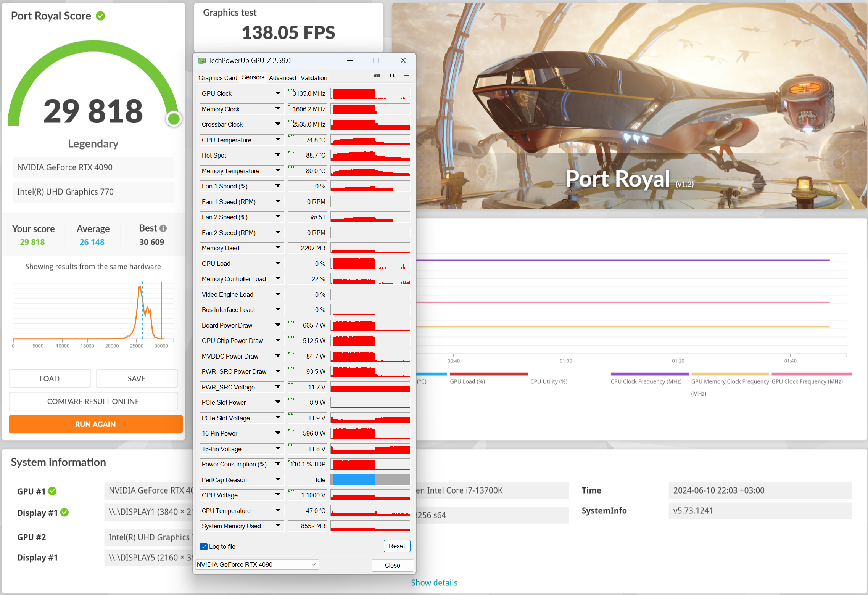Click the GPU-Z refresh icon

click(x=392, y=76)
